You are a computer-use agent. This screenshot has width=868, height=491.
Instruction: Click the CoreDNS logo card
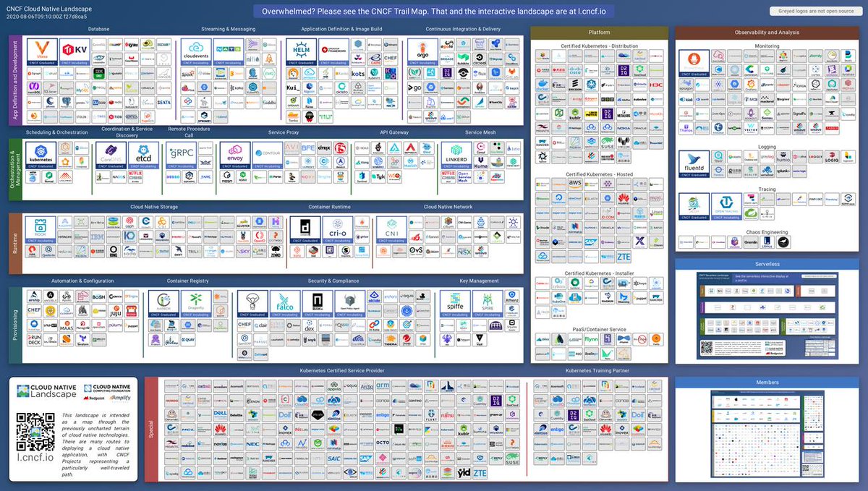tap(111, 155)
